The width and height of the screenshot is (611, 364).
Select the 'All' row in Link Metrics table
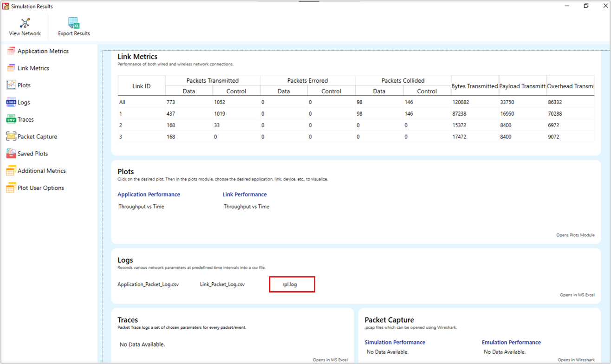[x=123, y=102]
